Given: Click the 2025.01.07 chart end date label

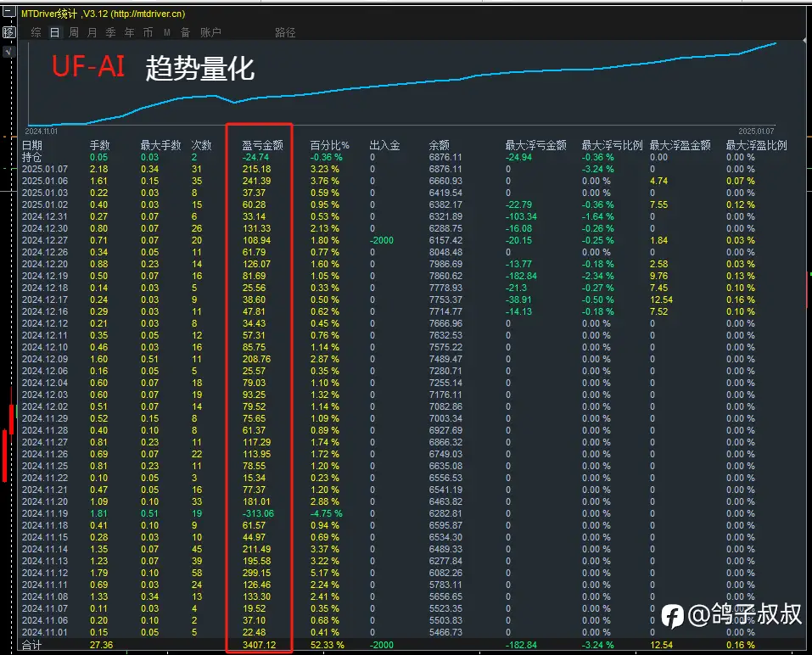Looking at the screenshot, I should (x=756, y=132).
